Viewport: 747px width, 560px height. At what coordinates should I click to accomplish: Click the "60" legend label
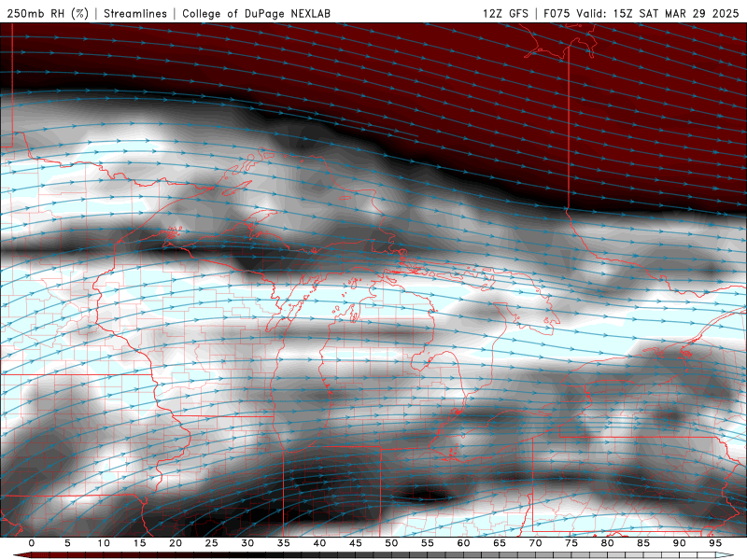pos(463,543)
